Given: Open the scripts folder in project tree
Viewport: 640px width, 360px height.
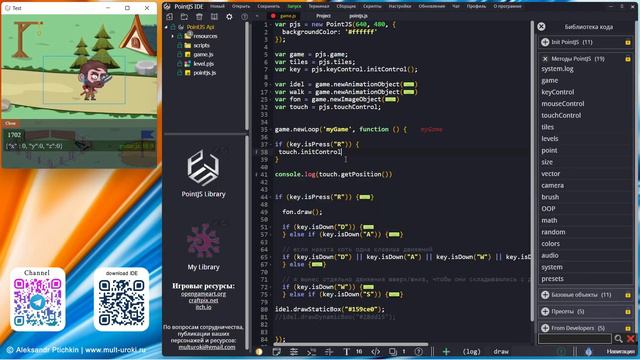Looking at the screenshot, I should (202, 45).
